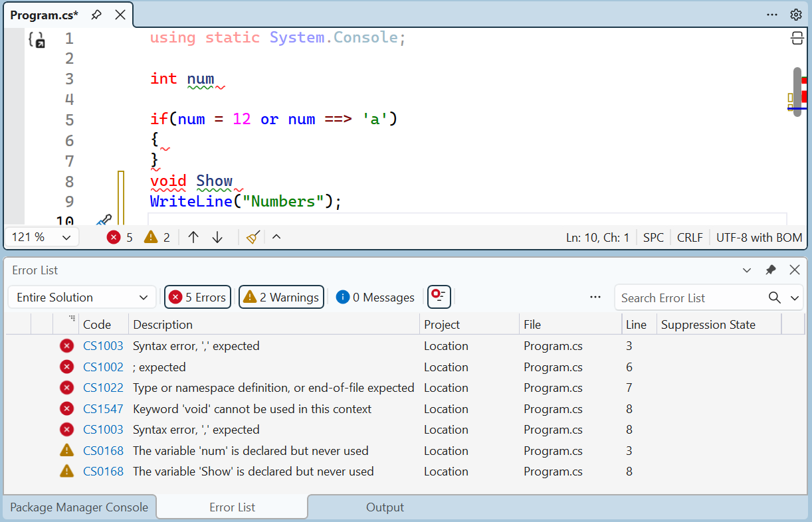This screenshot has width=812, height=522.
Task: Click the error icon of CS1022 row
Action: coord(66,388)
